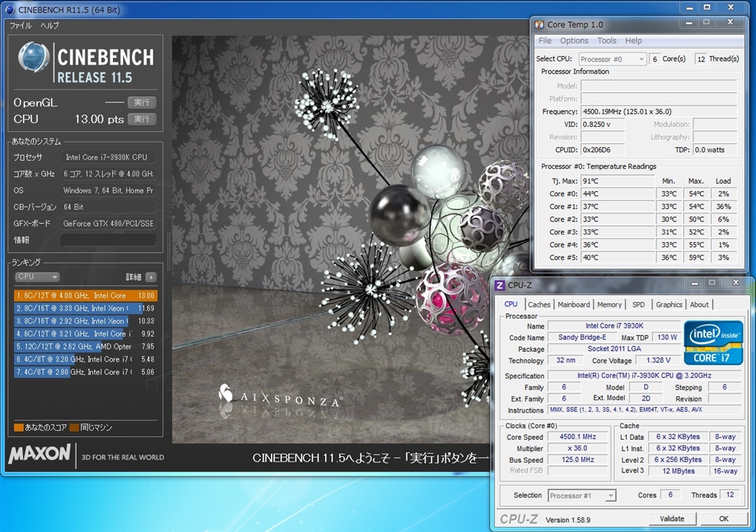
Task: Click the CPU-Z processor Name field
Action: (x=614, y=325)
